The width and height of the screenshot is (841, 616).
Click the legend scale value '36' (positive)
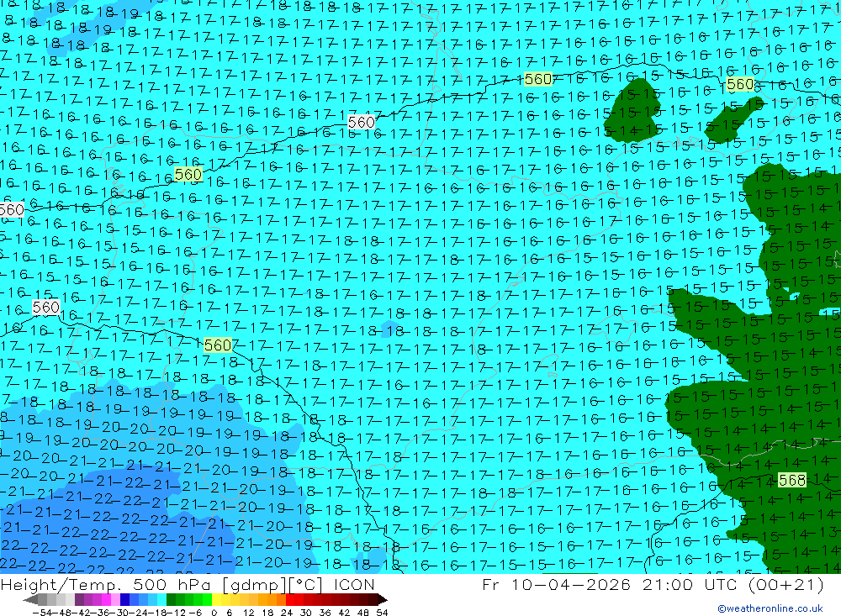click(x=325, y=613)
